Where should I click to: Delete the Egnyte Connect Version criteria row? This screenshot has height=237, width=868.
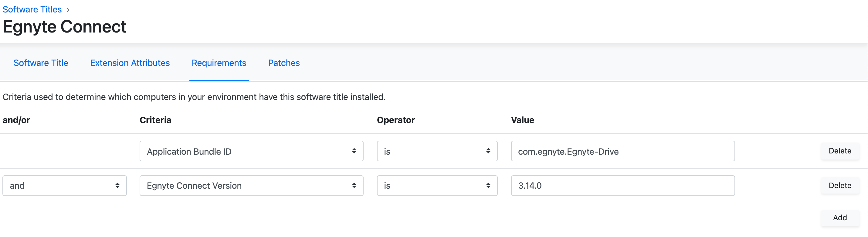coord(840,185)
